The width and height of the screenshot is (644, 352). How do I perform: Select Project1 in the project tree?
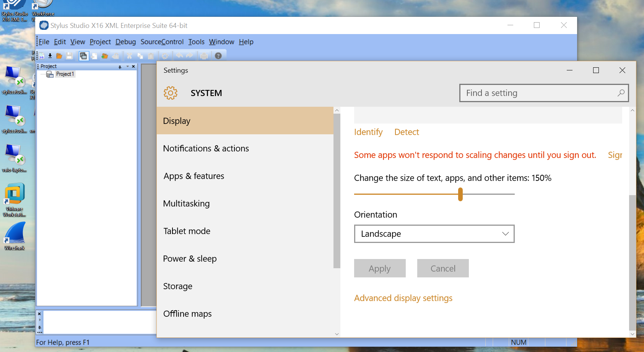coord(65,74)
